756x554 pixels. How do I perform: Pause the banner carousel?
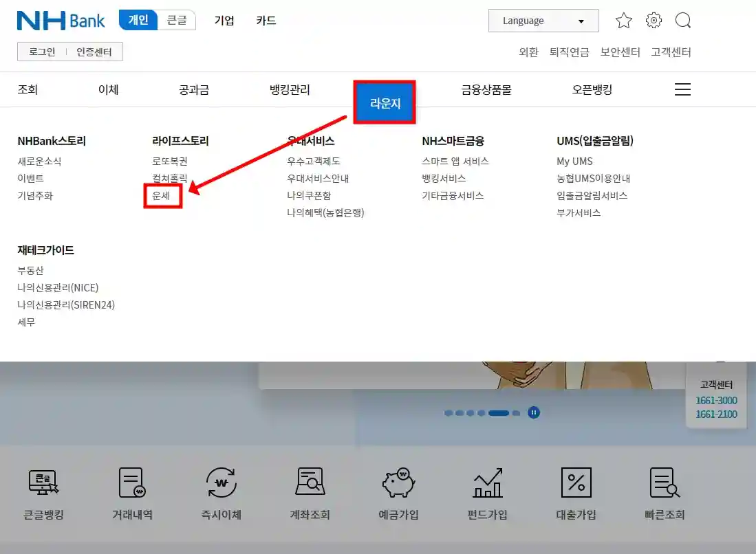pos(533,412)
